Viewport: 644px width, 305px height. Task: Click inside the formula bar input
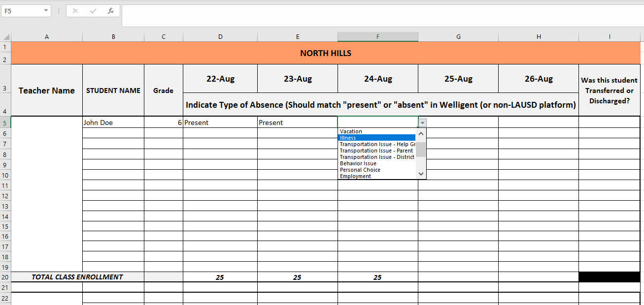[x=382, y=16]
